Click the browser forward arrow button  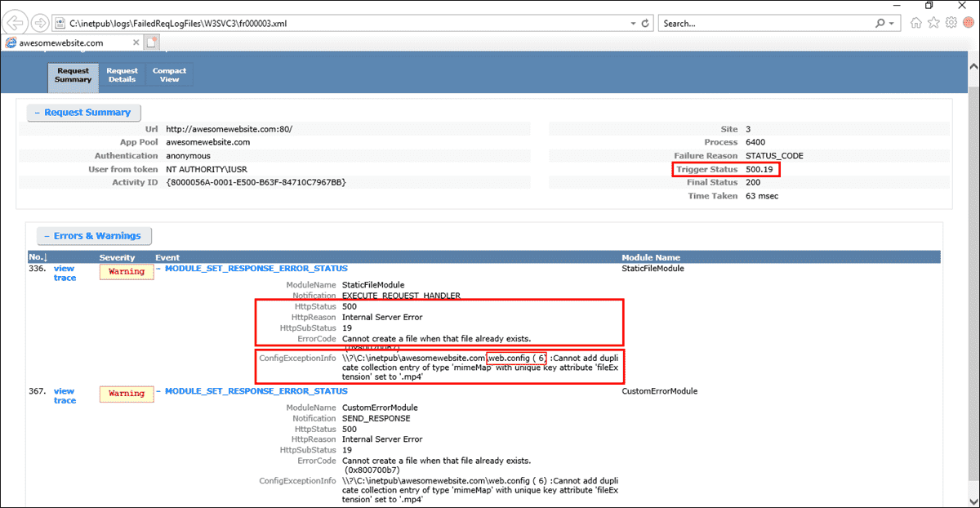click(40, 22)
